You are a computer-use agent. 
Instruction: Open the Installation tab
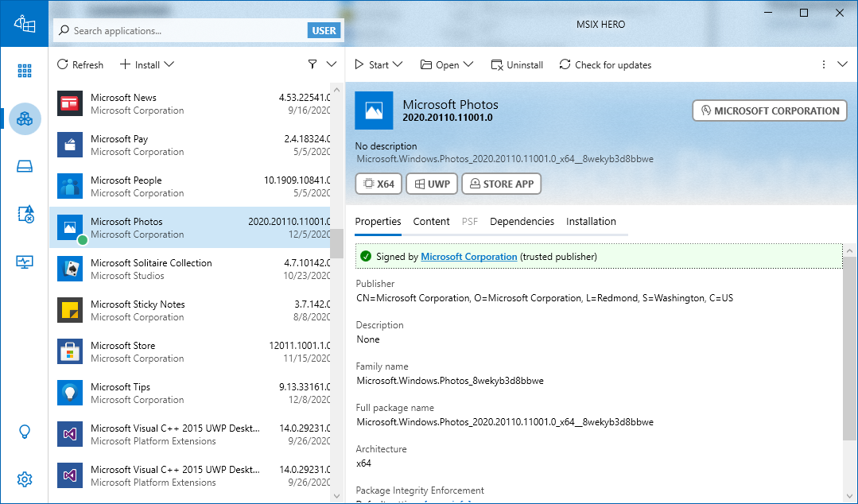(591, 222)
